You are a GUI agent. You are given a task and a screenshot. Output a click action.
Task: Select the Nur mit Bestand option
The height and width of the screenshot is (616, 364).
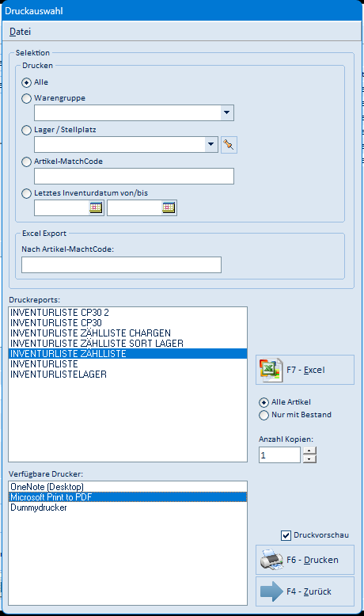pyautogui.click(x=264, y=415)
